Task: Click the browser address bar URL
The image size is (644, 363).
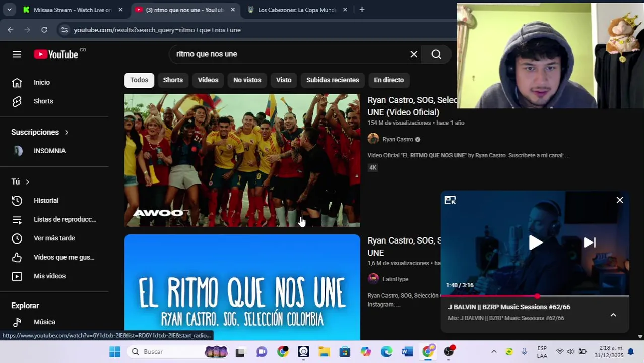Action: coord(157,30)
